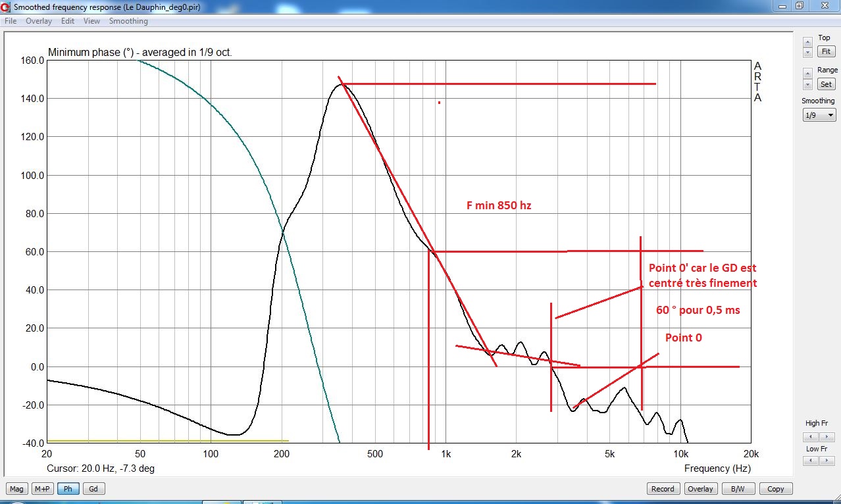Click Low Fr left arrow button
The width and height of the screenshot is (841, 504).
[811, 461]
